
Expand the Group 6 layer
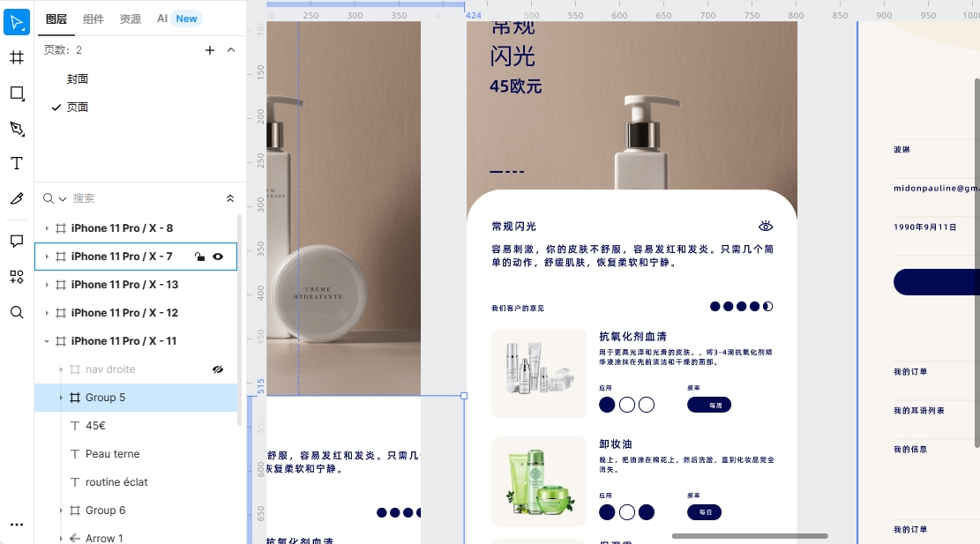point(61,510)
